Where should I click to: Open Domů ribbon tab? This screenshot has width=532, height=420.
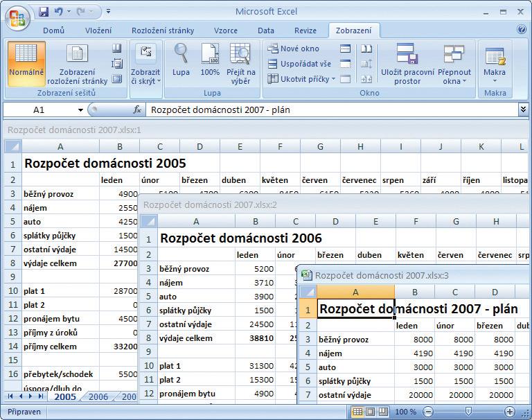point(53,30)
